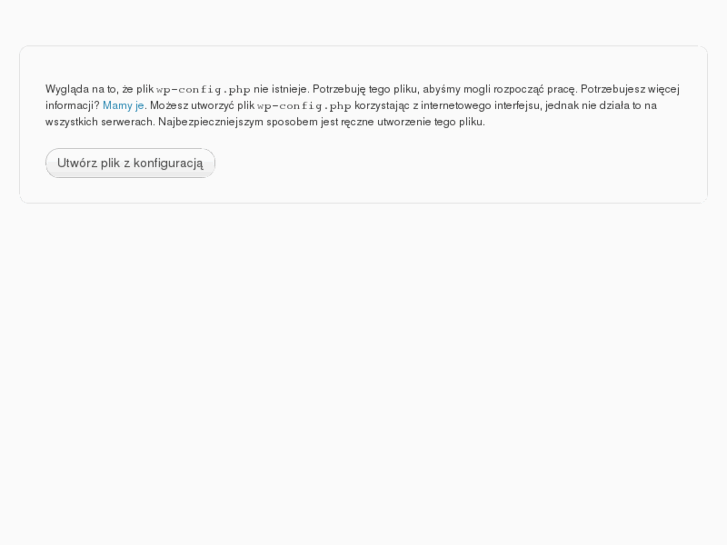Screen dimensions: 727x545
Task: Click the first "wp-config.php" code text
Action: click(203, 89)
